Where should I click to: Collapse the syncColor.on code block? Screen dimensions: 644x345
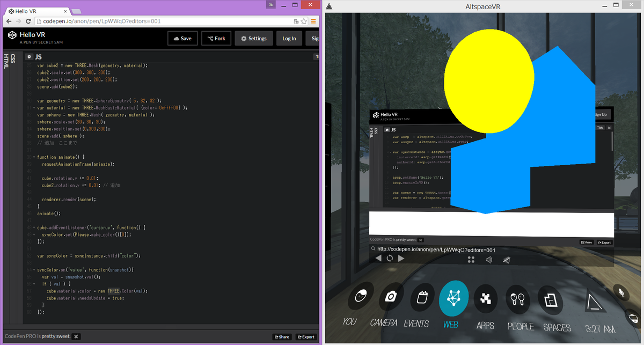pyautogui.click(x=34, y=269)
